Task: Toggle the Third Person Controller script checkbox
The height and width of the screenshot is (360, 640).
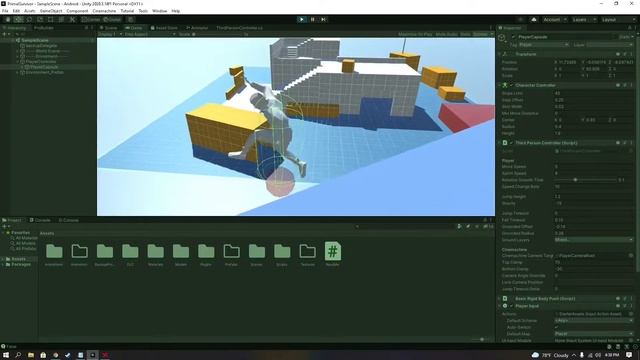Action: click(511, 143)
